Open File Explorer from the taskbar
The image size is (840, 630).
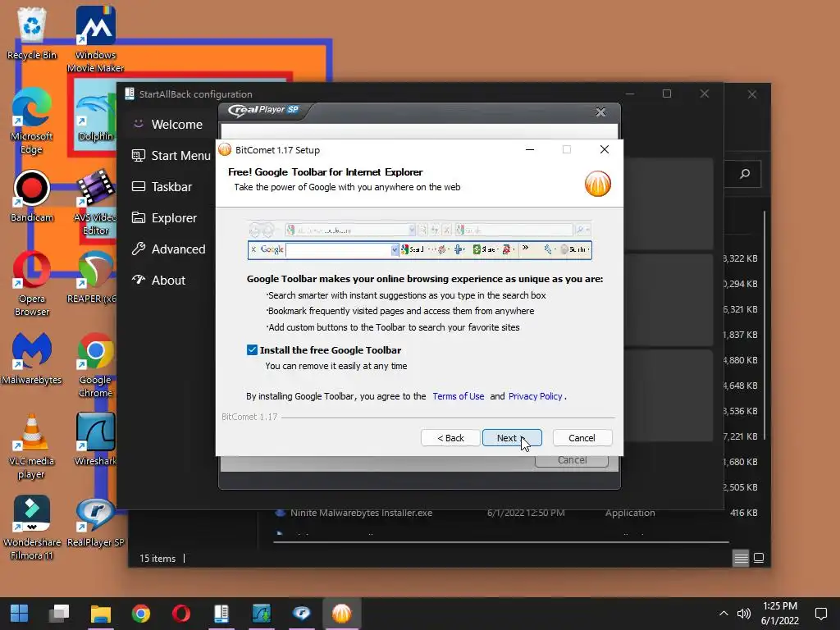click(x=100, y=614)
